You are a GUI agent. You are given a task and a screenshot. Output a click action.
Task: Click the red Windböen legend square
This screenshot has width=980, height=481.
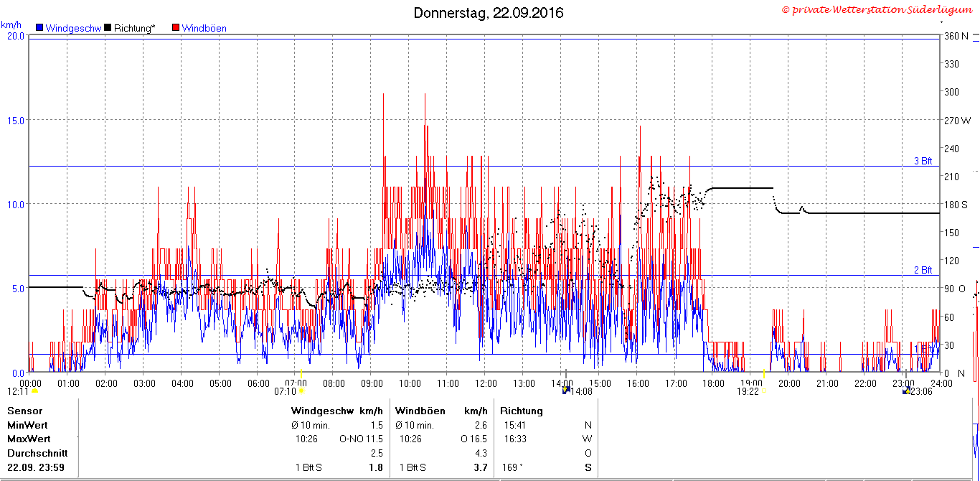pyautogui.click(x=176, y=28)
